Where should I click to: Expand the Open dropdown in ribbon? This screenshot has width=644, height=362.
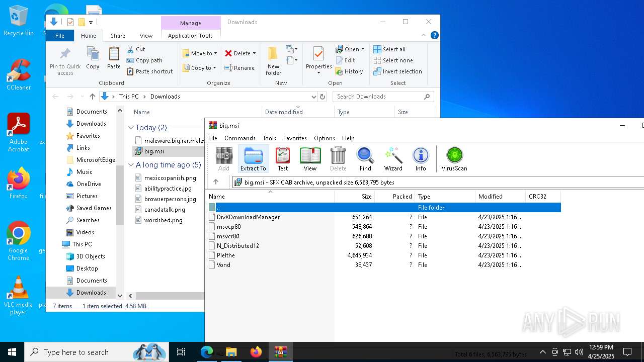(x=363, y=49)
